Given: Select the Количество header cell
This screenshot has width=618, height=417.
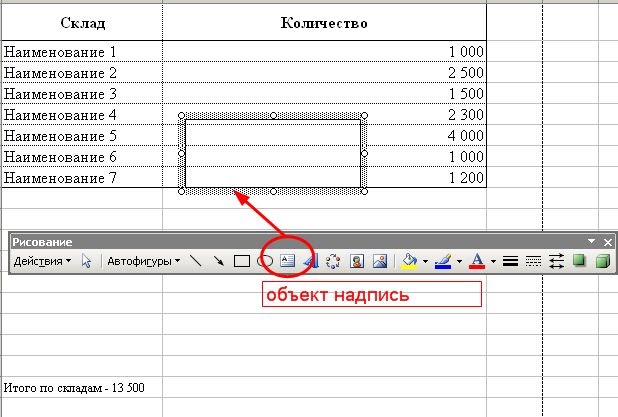Looking at the screenshot, I should pos(324,22).
